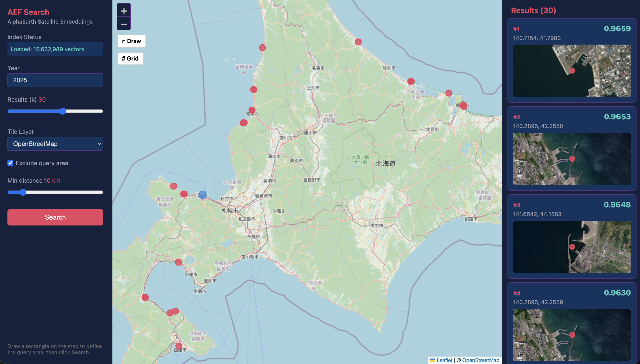This screenshot has width=640, height=364.
Task: Activate the Draw rectangle tool
Action: (x=131, y=41)
